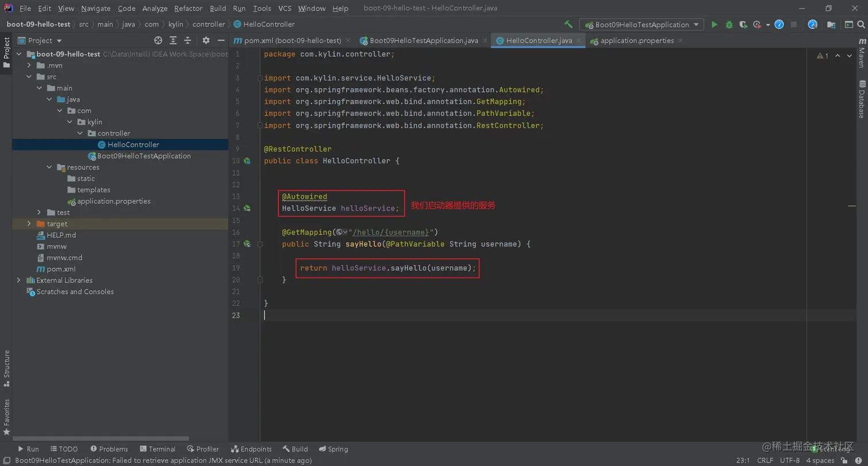Open the Profile run options dropdown arrow
The image size is (868, 466).
(768, 25)
